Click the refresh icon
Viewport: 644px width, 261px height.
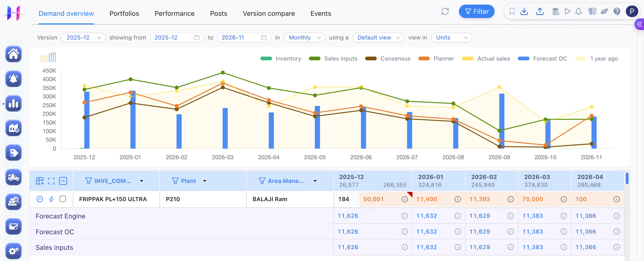445,11
